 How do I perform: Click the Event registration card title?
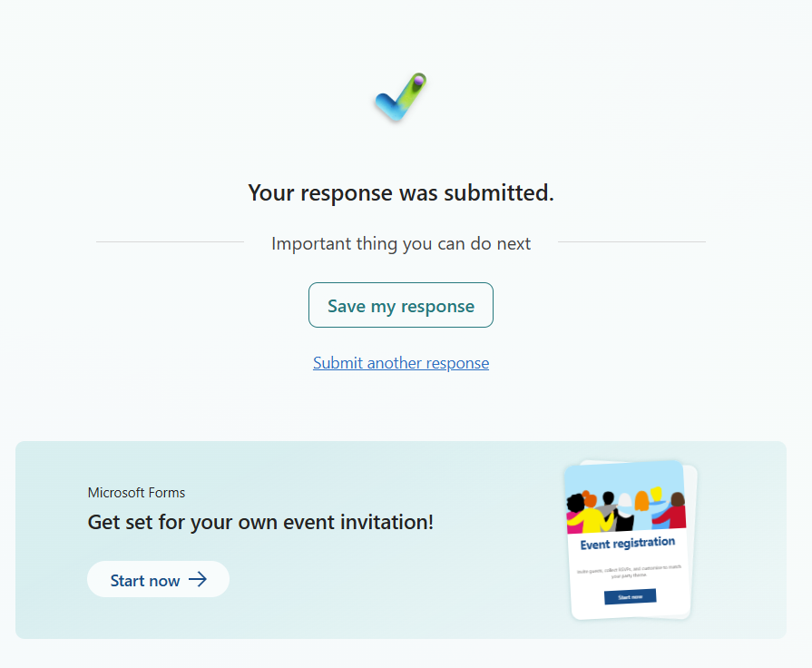point(627,543)
